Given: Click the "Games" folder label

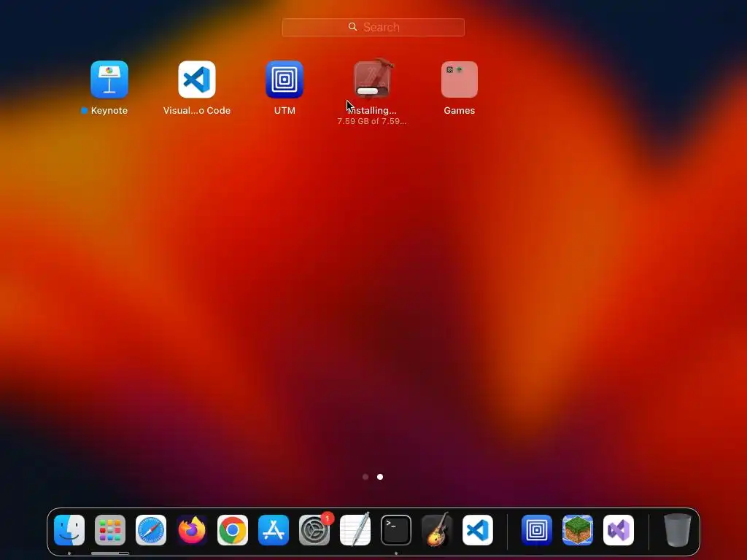Looking at the screenshot, I should [460, 111].
